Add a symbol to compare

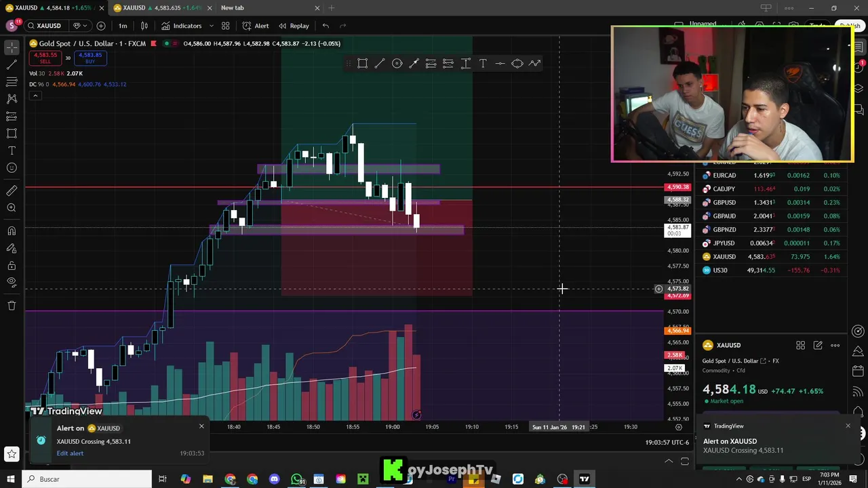click(x=101, y=26)
